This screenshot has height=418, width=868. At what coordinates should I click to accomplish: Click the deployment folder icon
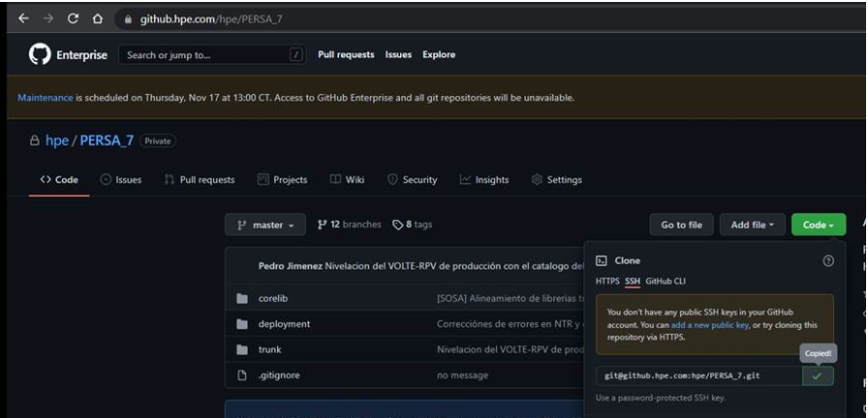(242, 324)
